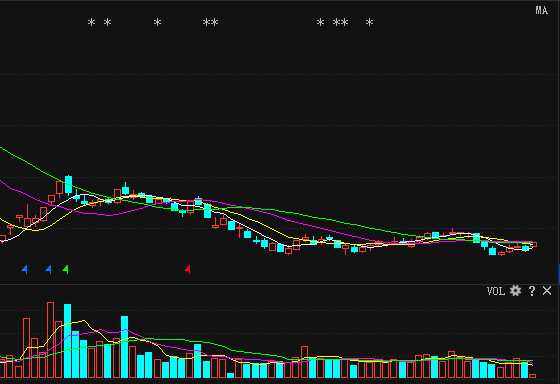Select the tallest solid cyan volume bar
The image size is (560, 384).
(68, 341)
